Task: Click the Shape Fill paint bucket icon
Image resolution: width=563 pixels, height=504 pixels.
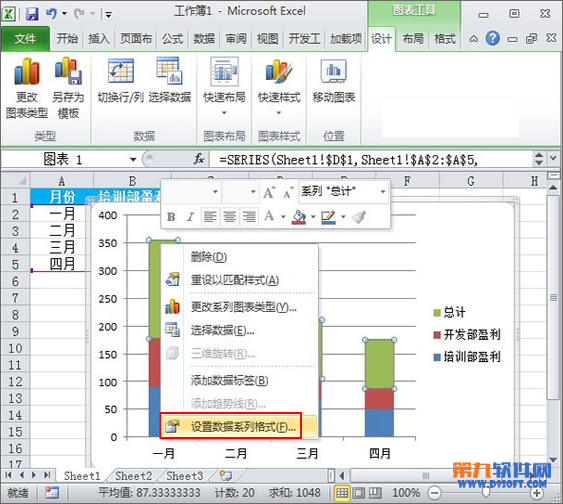Action: [x=299, y=217]
